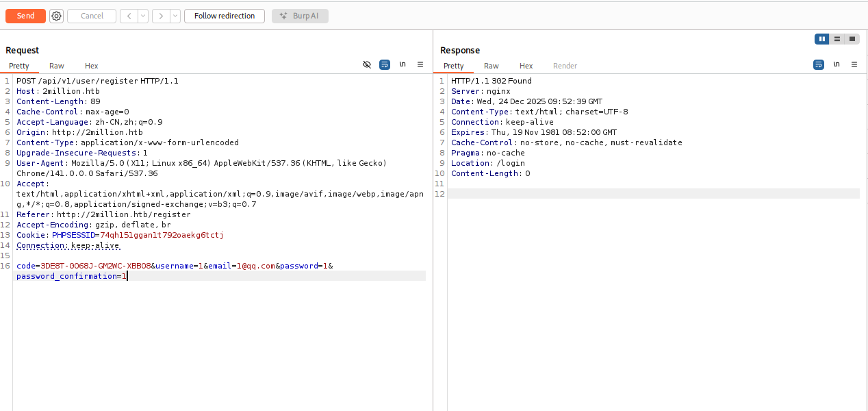Toggle line wrapping in the request editor
868x411 pixels.
point(385,64)
